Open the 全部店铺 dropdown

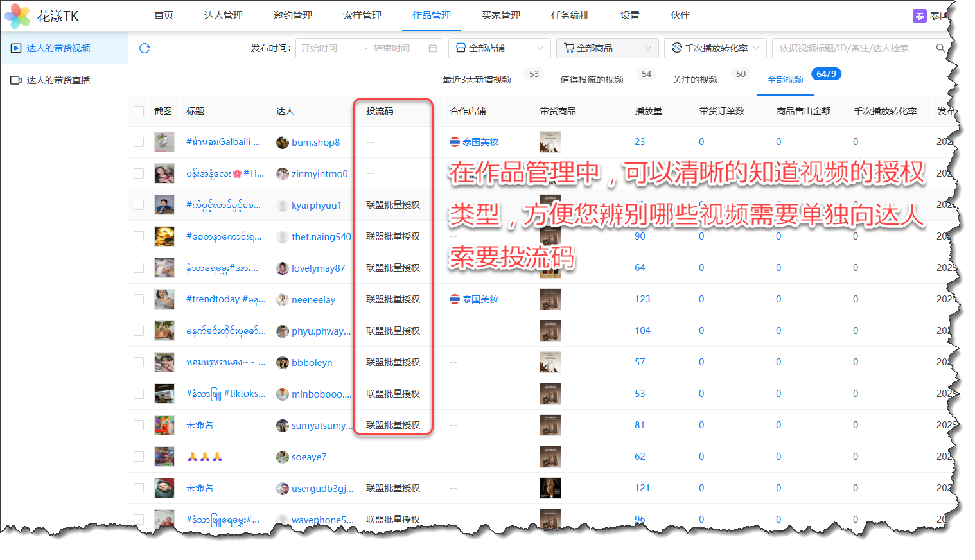(499, 48)
